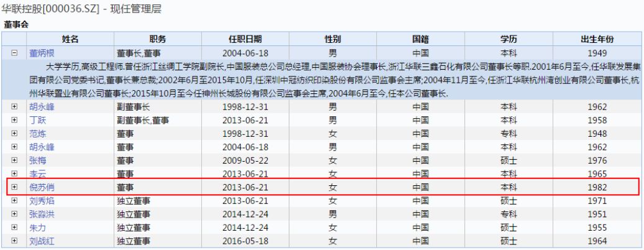Select birth year 1982 cell
The image size is (644, 250).
point(597,187)
